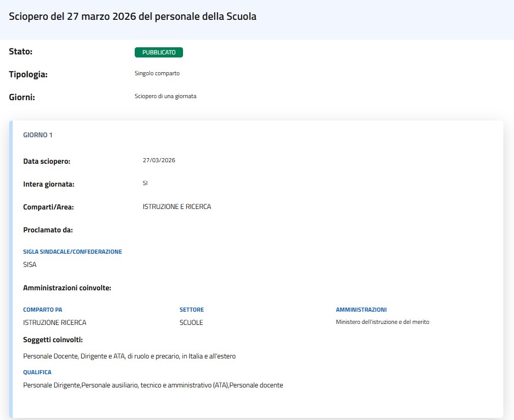Click the GIORNO 1 card heading
Image resolution: width=514 pixels, height=420 pixels.
38,135
